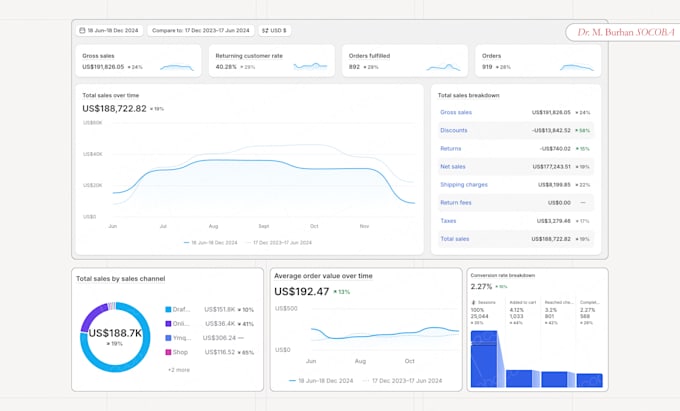
Task: Click the 2.27% conversion rate figure under the title
Action: pos(481,287)
